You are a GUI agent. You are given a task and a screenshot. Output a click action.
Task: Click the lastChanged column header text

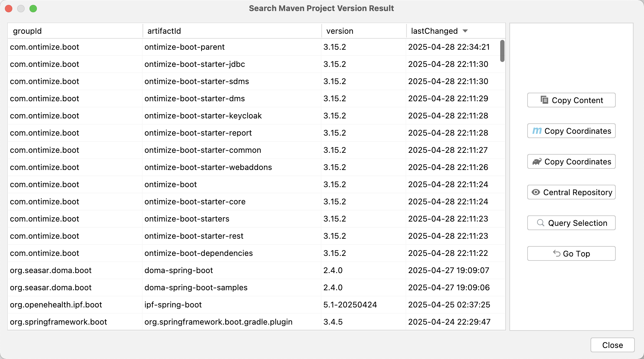(434, 31)
